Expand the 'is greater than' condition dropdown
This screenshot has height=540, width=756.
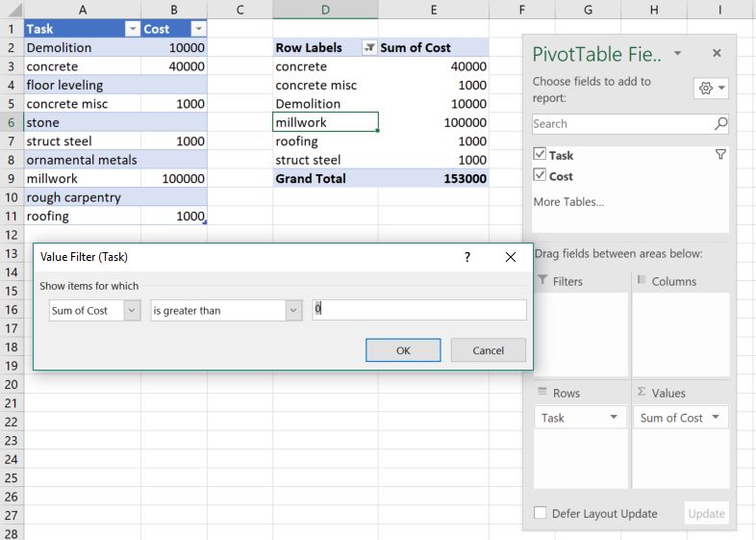(293, 310)
